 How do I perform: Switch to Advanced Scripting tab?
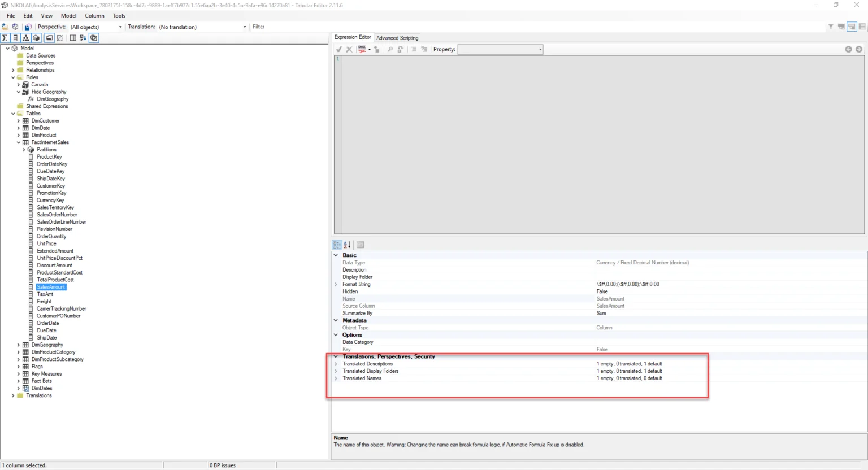click(x=397, y=38)
